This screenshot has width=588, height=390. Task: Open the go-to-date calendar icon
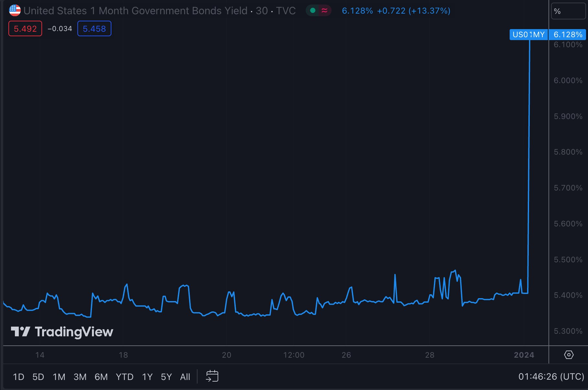(x=212, y=376)
